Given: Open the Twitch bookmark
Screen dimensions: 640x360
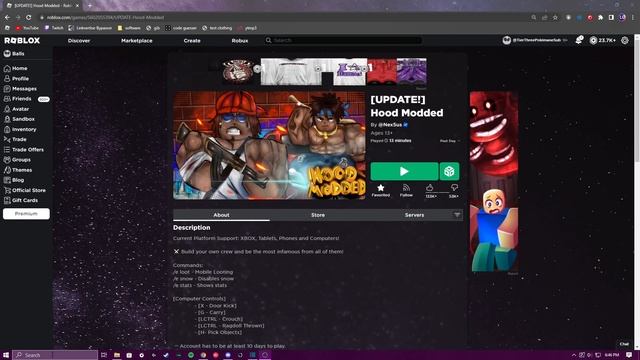Looking at the screenshot, I should [x=54, y=28].
